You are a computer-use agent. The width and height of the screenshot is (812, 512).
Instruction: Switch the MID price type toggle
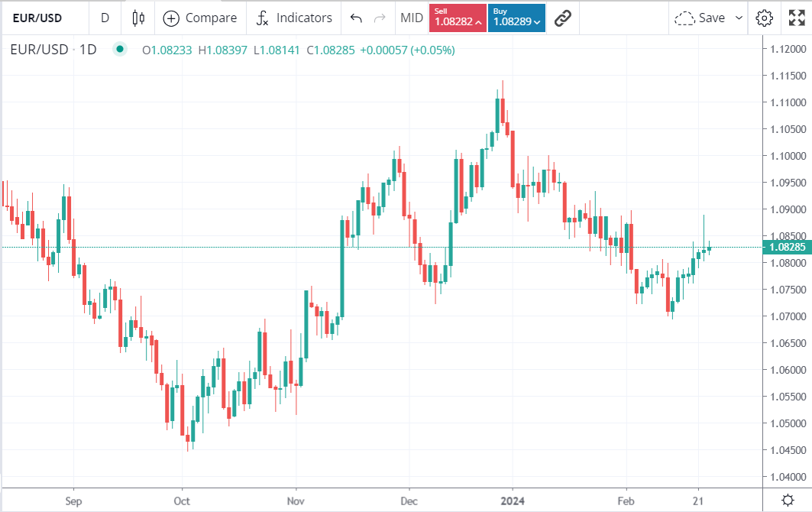pyautogui.click(x=411, y=18)
